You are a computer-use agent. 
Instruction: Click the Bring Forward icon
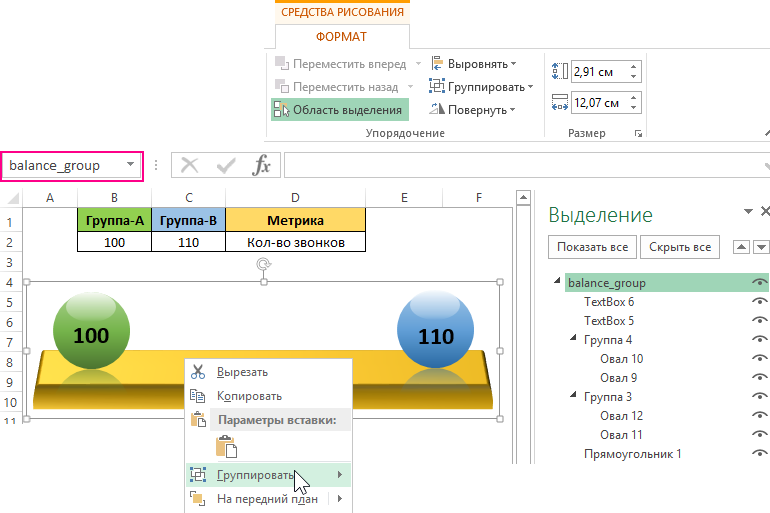281,63
